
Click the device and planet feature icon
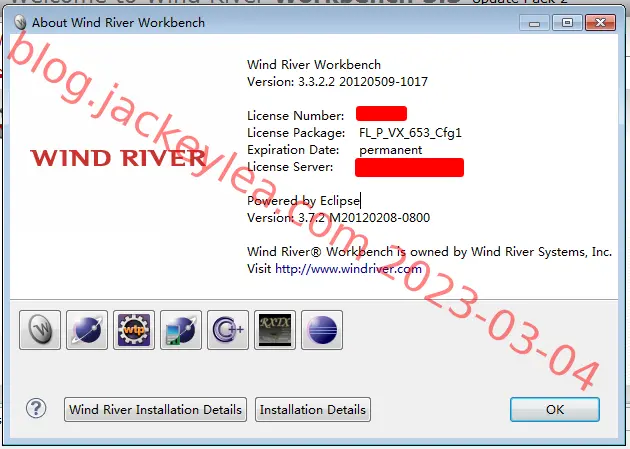click(x=181, y=330)
